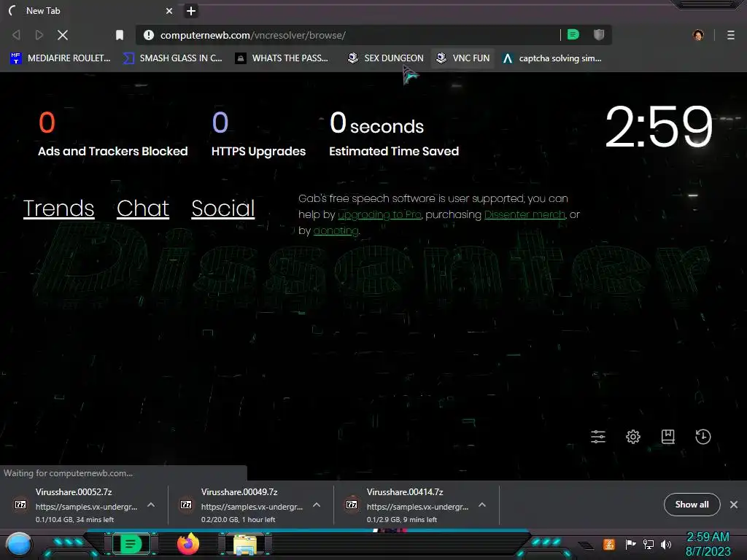The height and width of the screenshot is (560, 747).
Task: View site info icon in address bar
Action: 149,35
